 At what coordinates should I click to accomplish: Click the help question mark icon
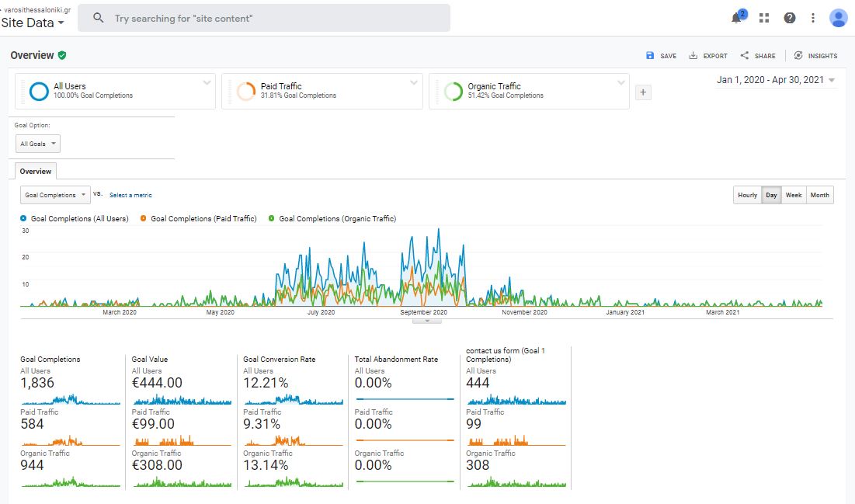pyautogui.click(x=790, y=18)
